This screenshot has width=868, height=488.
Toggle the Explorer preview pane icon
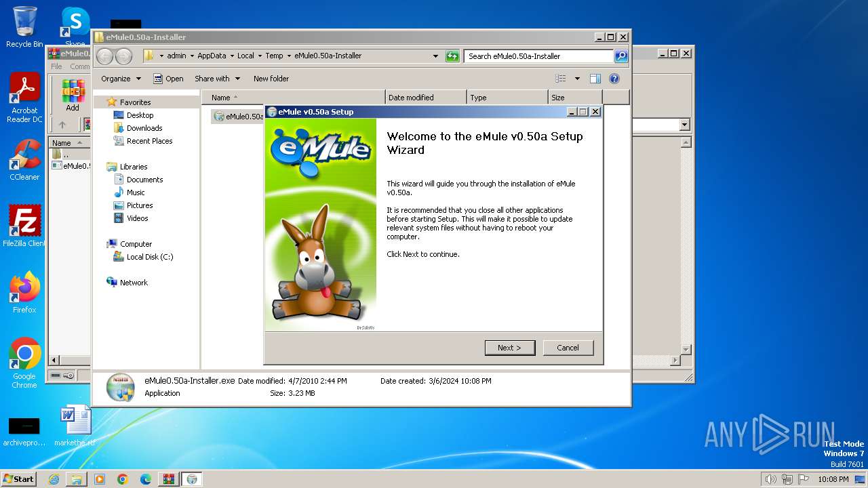tap(595, 79)
